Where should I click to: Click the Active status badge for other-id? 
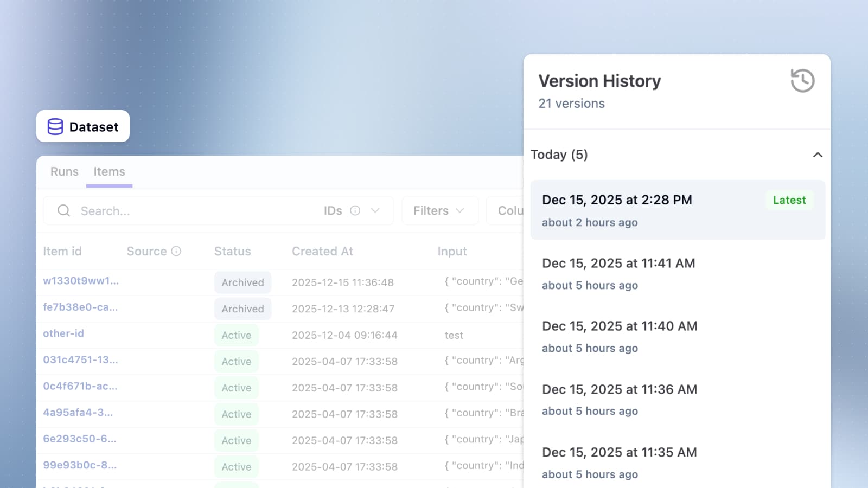click(x=236, y=335)
